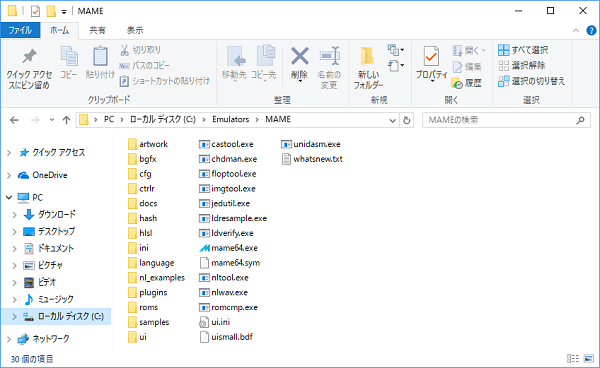Screen dimensions: 600x368
Task: Select the whatsnew.txt file icon
Action: click(286, 159)
